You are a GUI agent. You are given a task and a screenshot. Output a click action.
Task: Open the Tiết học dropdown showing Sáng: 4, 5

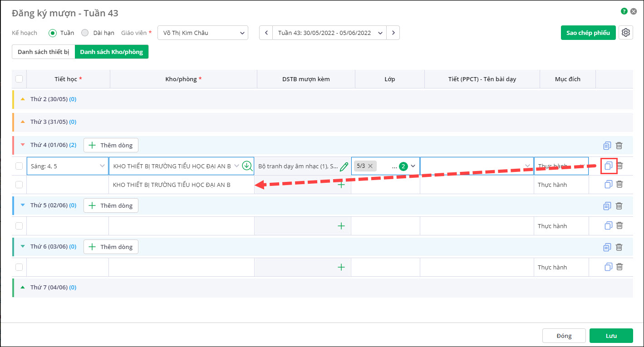(68, 166)
